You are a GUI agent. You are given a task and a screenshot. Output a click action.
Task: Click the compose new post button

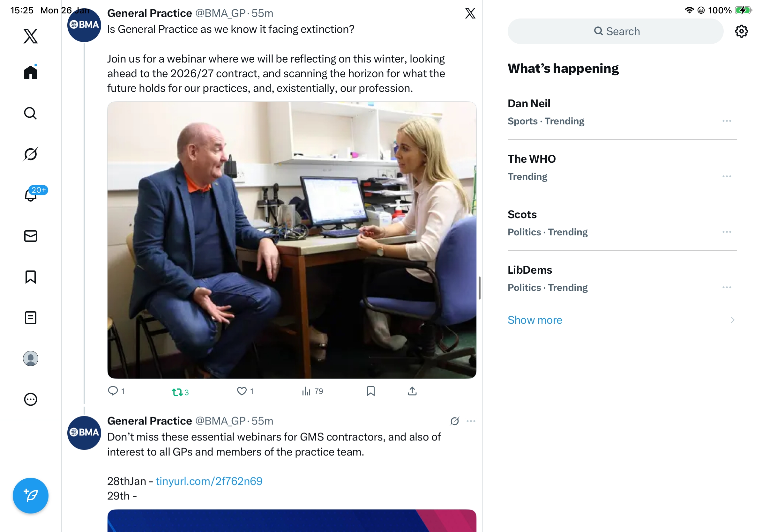click(x=31, y=496)
